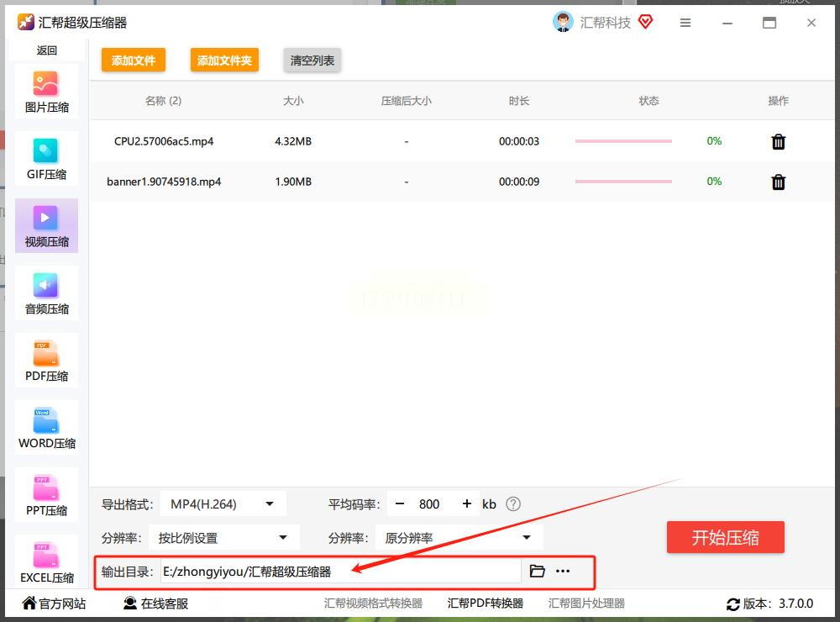Open the 汇帮视频格式转换器 link
The height and width of the screenshot is (622, 840).
374,604
